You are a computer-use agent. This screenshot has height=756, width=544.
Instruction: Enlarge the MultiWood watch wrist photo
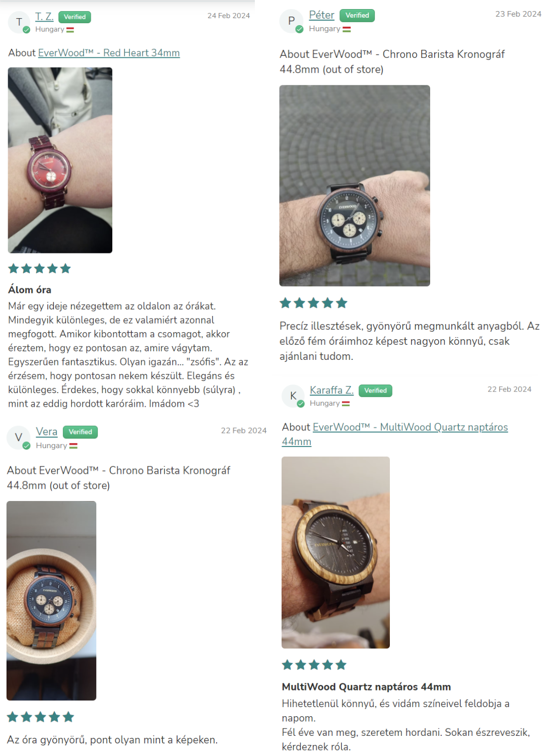(x=335, y=552)
